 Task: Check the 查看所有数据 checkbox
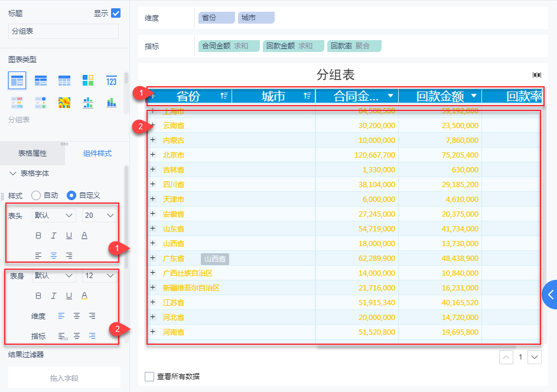(149, 377)
